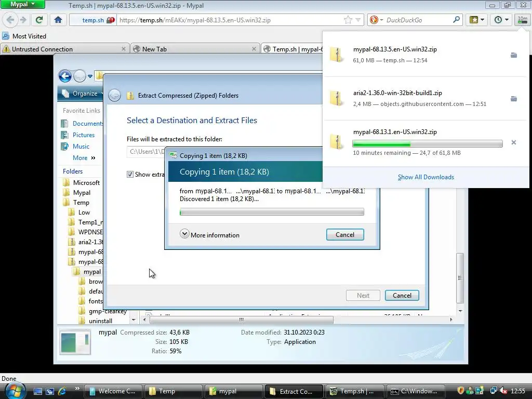This screenshot has height=399, width=532.
Task: Open Documents favorite link
Action: [82, 124]
